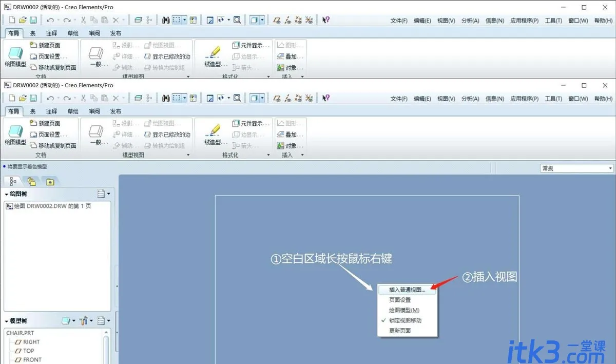Toggle 锁定视图移动 in the context menu

[405, 320]
